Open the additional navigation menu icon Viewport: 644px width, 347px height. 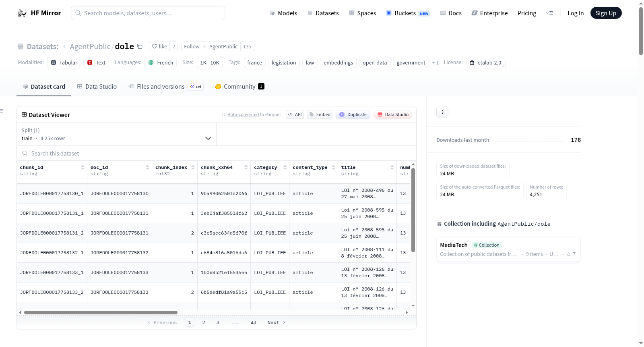click(549, 13)
